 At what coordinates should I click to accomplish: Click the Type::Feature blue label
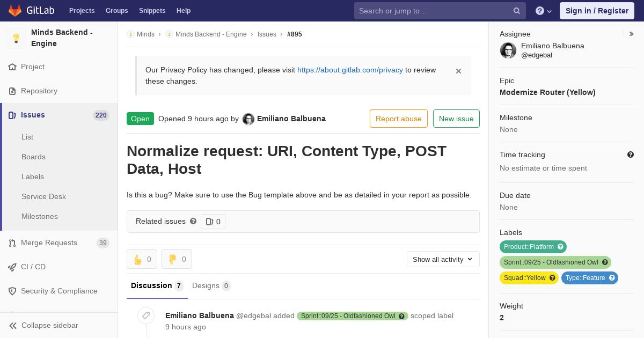585,278
